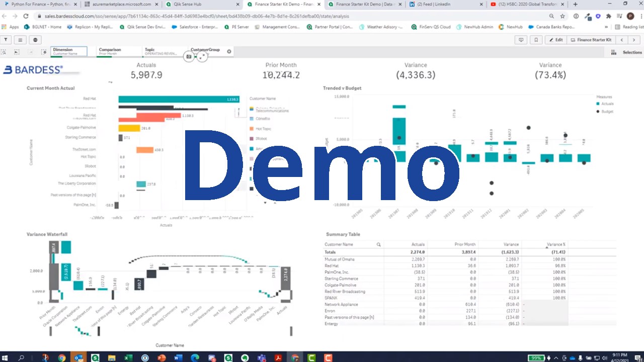Viewport: 644px width, 362px height.
Task: Step back in selections
Action: click(17, 52)
